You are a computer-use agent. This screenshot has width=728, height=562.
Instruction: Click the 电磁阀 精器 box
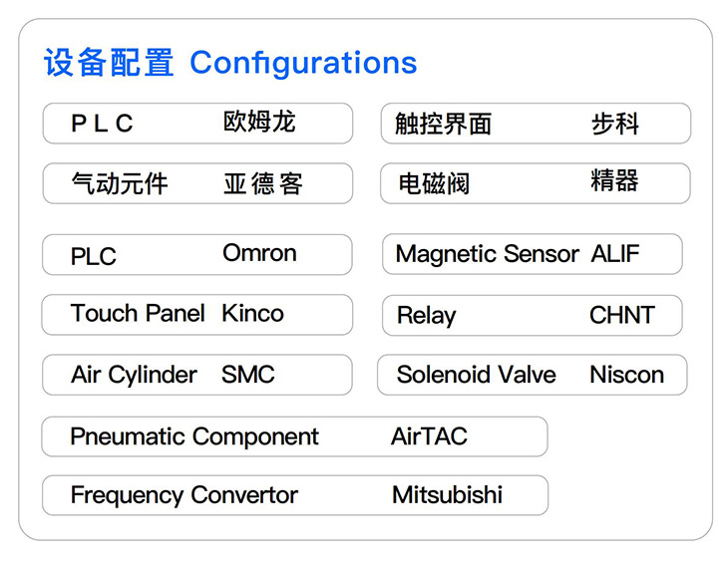coord(536,184)
